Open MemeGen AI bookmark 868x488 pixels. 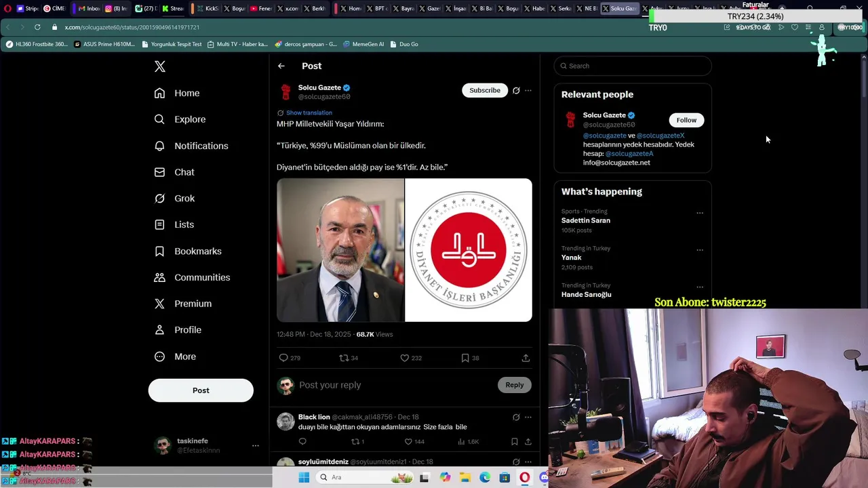[363, 44]
